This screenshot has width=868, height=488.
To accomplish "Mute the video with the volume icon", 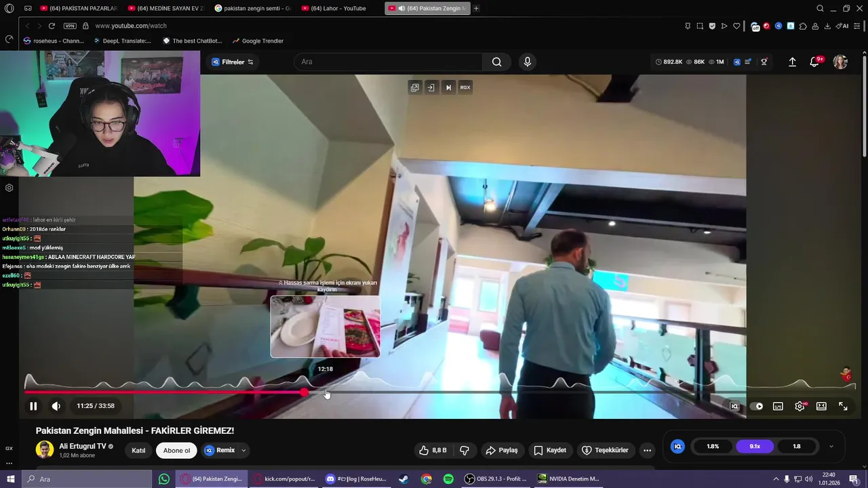I will coord(56,406).
